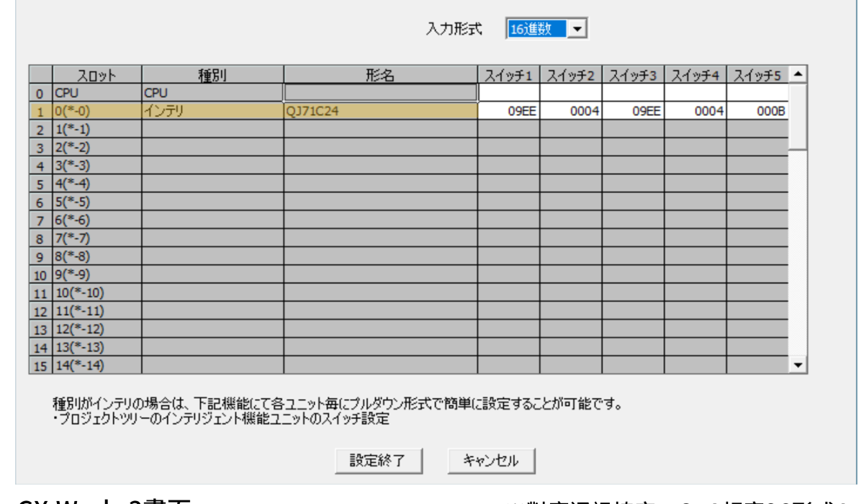Viewport: 864px width, 504px height.
Task: Click the スイッチ1 cell with value 09EE
Action: coord(509,111)
